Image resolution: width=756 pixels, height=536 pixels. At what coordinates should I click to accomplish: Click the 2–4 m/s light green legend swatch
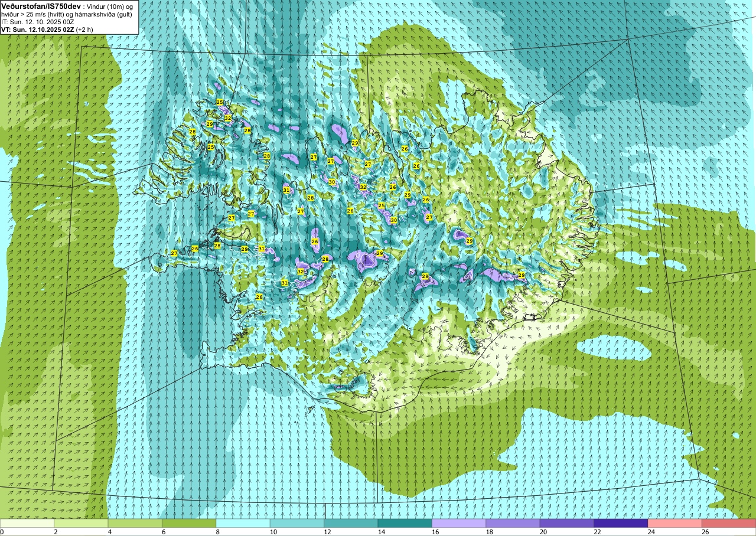tap(81, 524)
